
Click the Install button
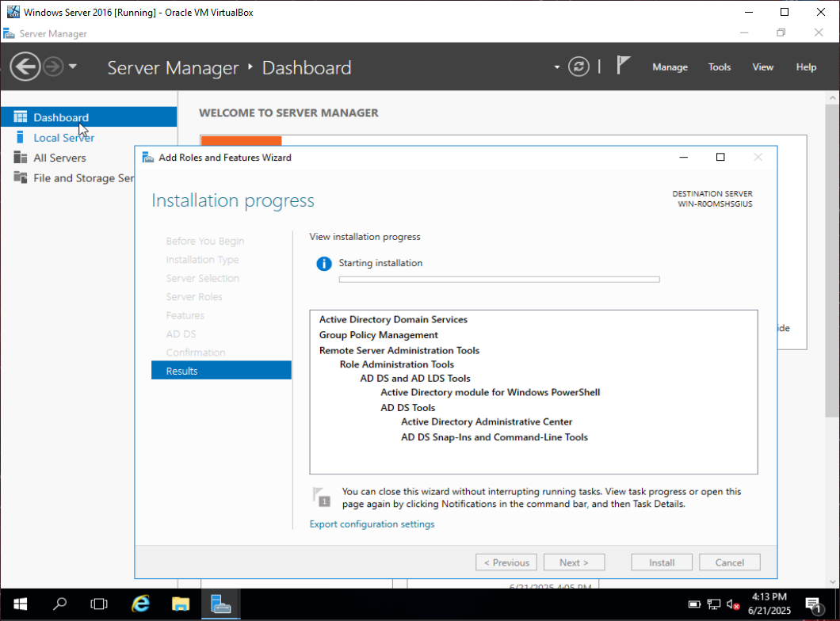coord(662,562)
